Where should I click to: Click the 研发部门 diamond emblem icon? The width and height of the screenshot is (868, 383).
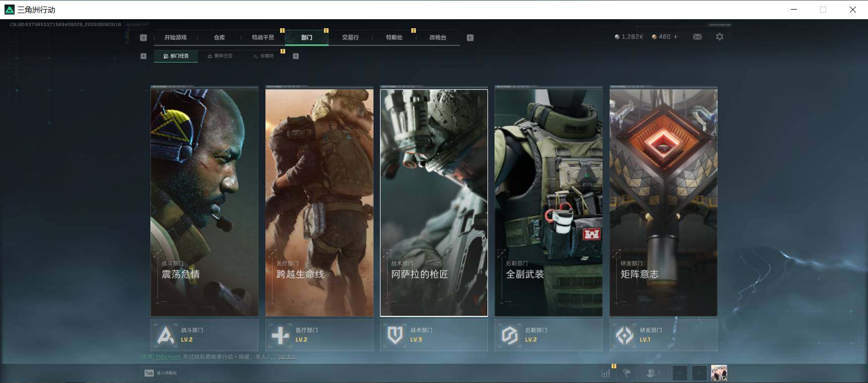pos(625,335)
